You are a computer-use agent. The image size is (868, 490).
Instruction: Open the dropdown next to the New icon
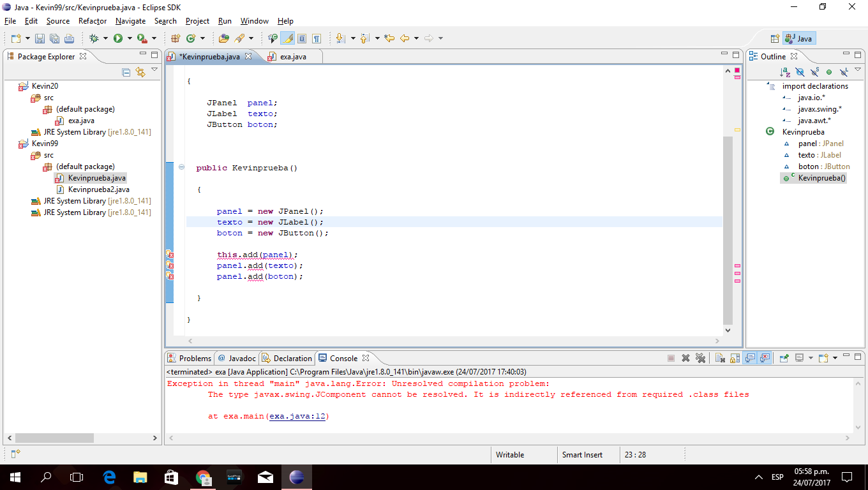pyautogui.click(x=26, y=38)
